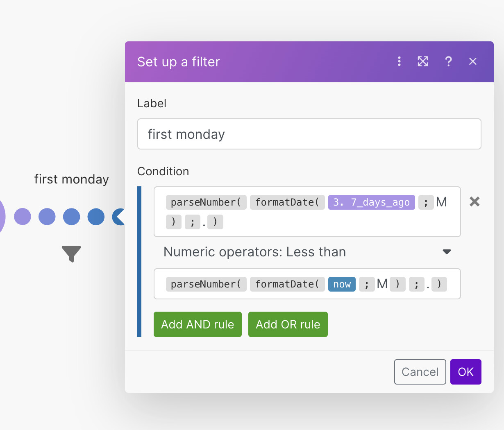This screenshot has height=430, width=504.
Task: Close the Set up a filter dialog
Action: [x=473, y=61]
